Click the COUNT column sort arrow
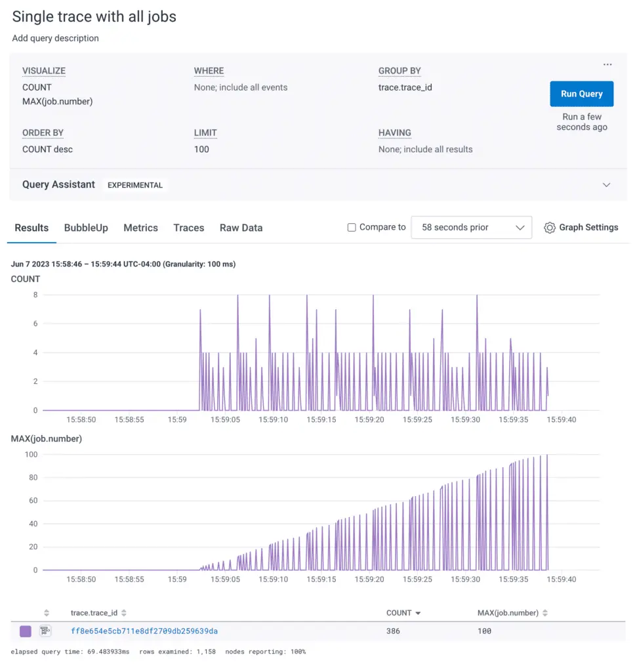The image size is (637, 672). 418,613
